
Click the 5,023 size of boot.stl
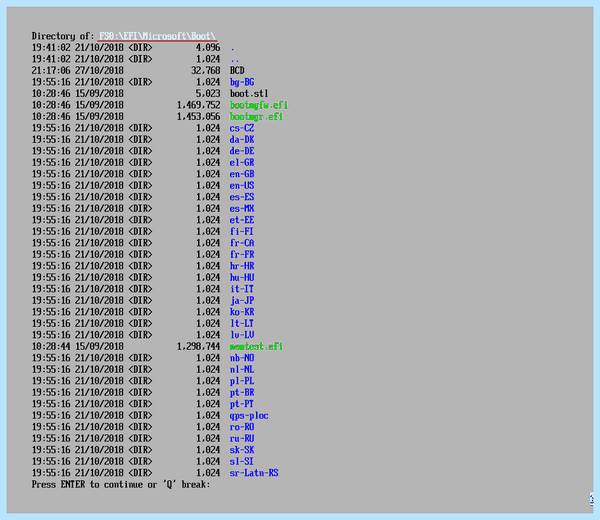tap(208, 93)
